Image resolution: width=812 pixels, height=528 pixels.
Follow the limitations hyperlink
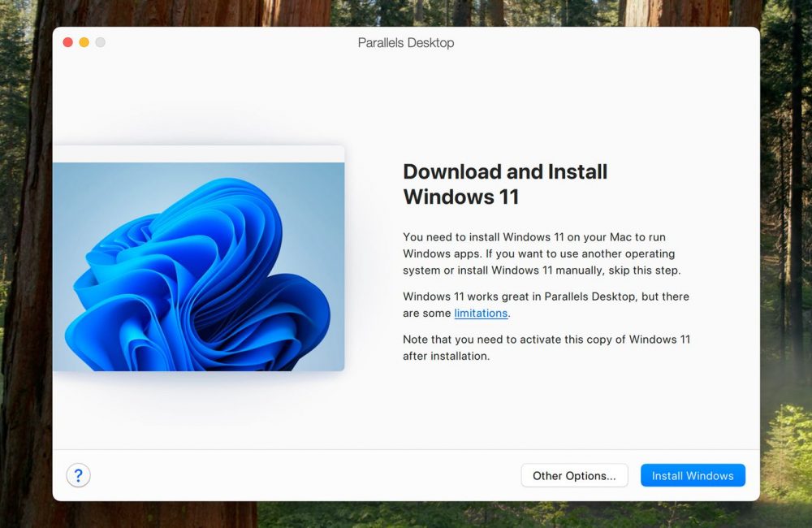click(x=481, y=314)
